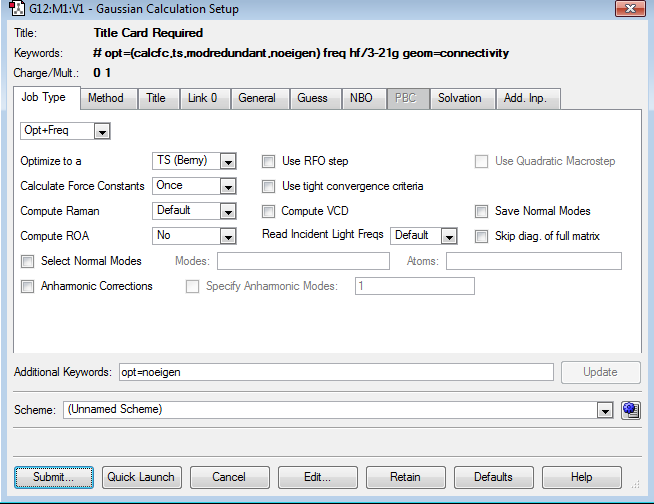Click Use Quadratic Macrostep checkbox
Image resolution: width=654 pixels, height=504 pixels.
pos(481,161)
